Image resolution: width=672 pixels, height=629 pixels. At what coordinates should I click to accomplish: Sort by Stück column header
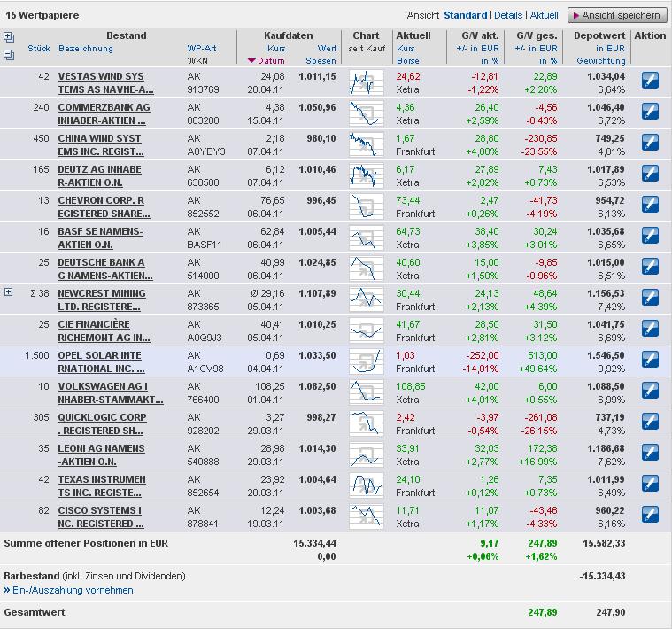click(x=39, y=49)
